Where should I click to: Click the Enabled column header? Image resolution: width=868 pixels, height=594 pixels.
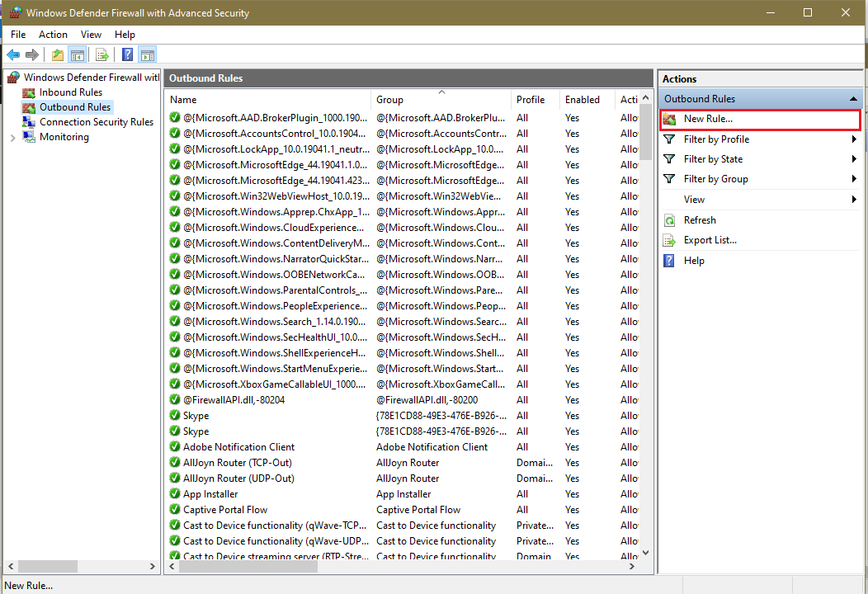tap(587, 100)
